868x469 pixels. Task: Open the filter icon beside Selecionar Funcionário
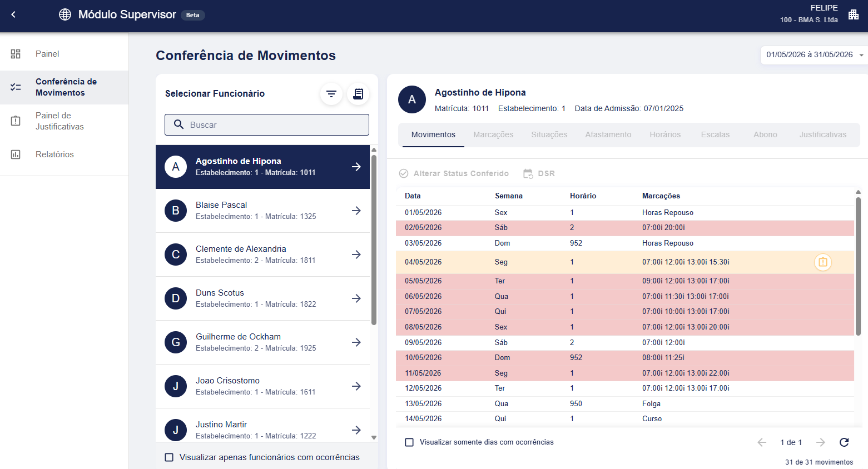[331, 94]
